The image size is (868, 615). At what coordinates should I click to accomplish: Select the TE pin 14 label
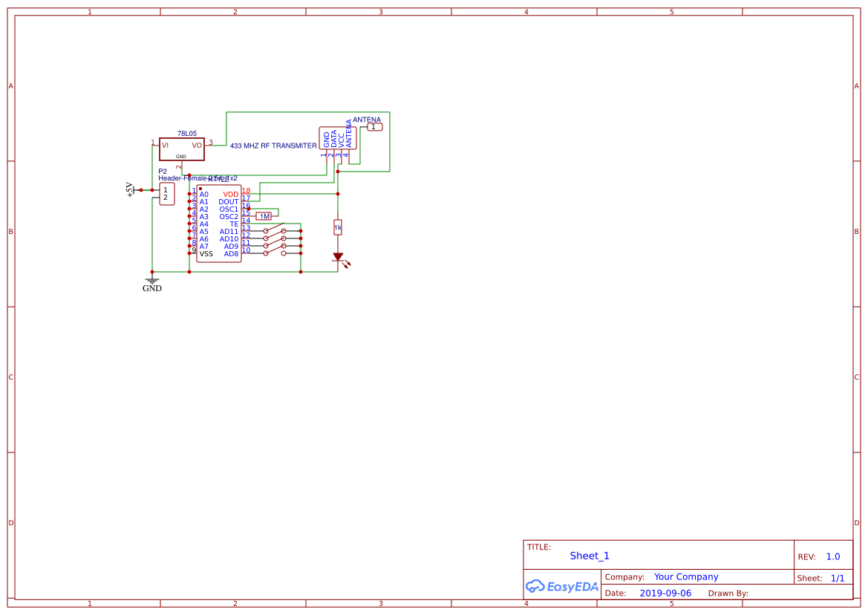click(235, 223)
